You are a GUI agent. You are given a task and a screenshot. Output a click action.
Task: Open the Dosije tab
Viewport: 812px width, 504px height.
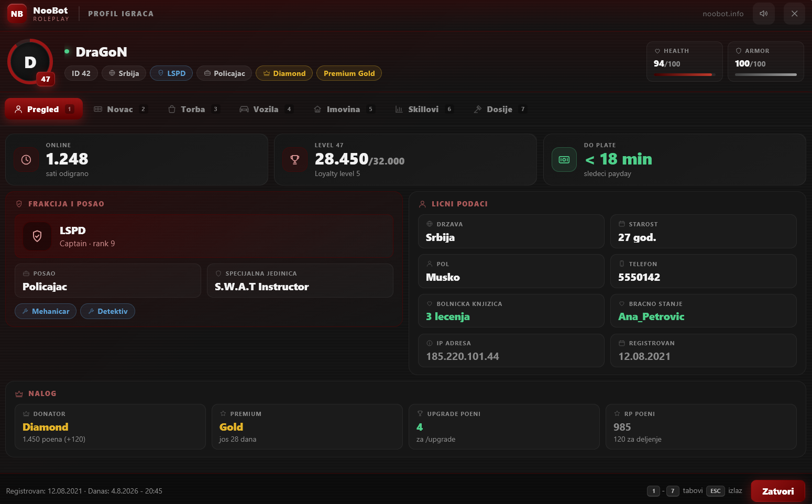(x=499, y=109)
